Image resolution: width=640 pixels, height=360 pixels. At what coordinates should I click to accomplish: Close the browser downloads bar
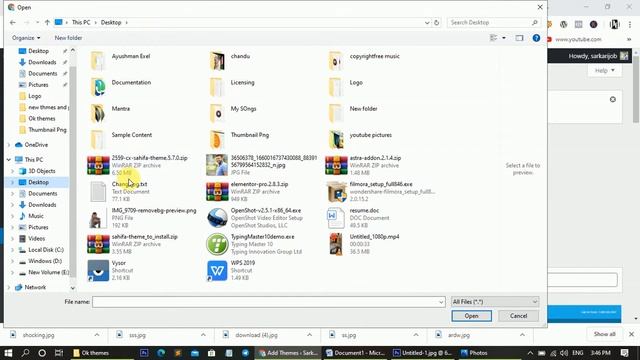631,334
